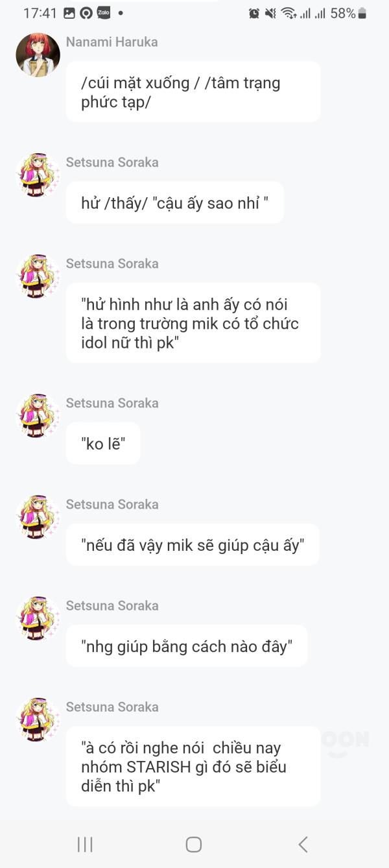Tap Setsuna Soraka's avatar beside the STARISH message
Screen dimensions: 389x868
coord(38,719)
